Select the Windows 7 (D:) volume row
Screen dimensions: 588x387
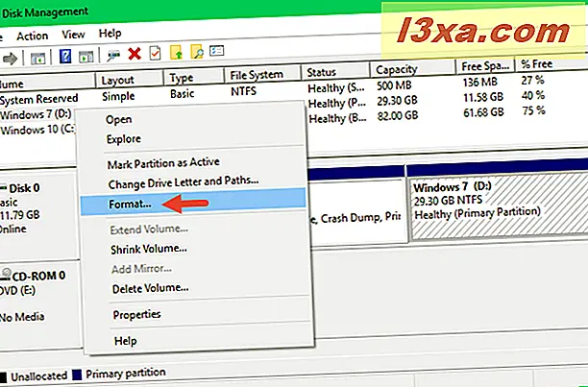coord(36,114)
